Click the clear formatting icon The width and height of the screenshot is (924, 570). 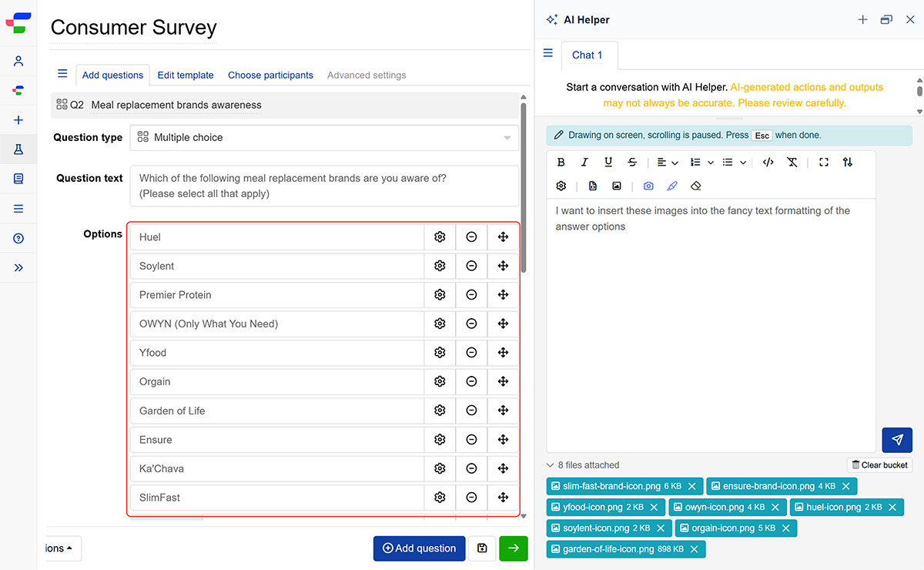tap(792, 163)
